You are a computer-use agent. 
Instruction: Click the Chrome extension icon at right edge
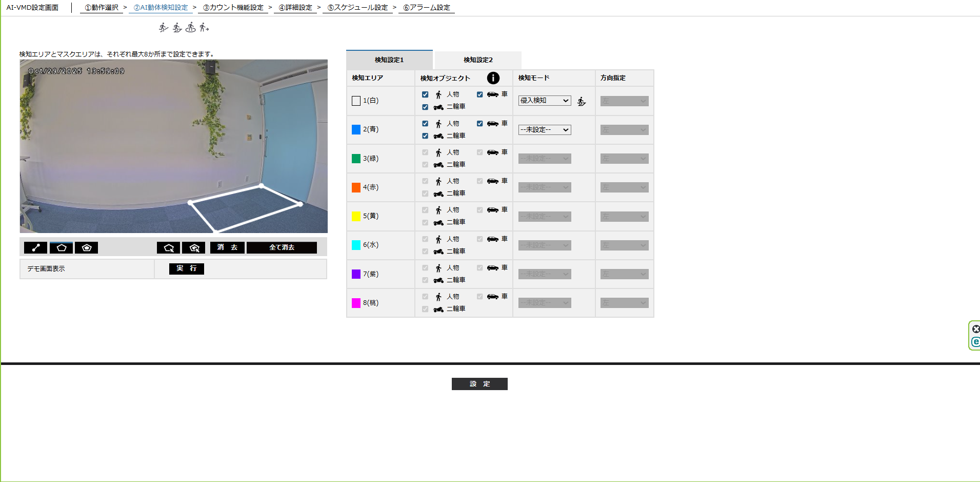click(975, 341)
